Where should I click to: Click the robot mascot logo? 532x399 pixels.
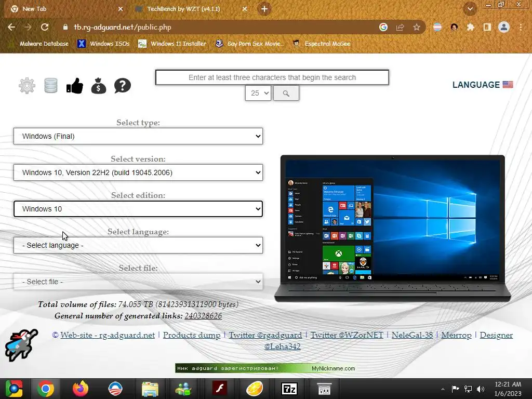(x=21, y=345)
